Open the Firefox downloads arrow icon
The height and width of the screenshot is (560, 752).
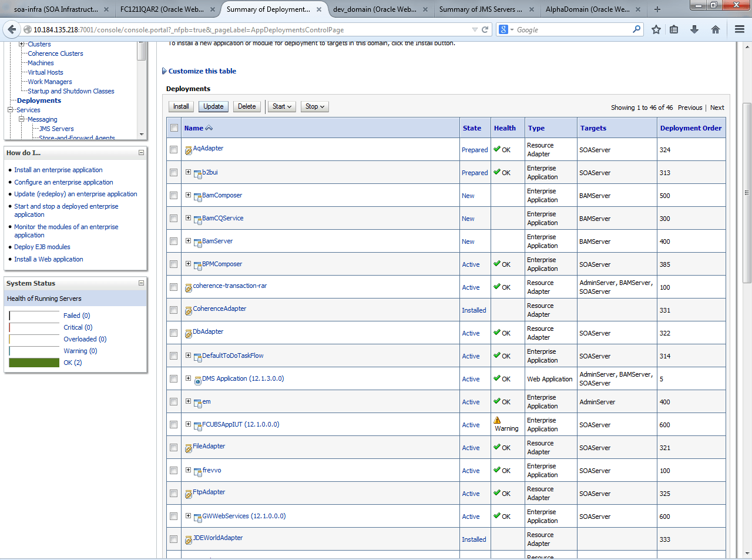tap(694, 29)
